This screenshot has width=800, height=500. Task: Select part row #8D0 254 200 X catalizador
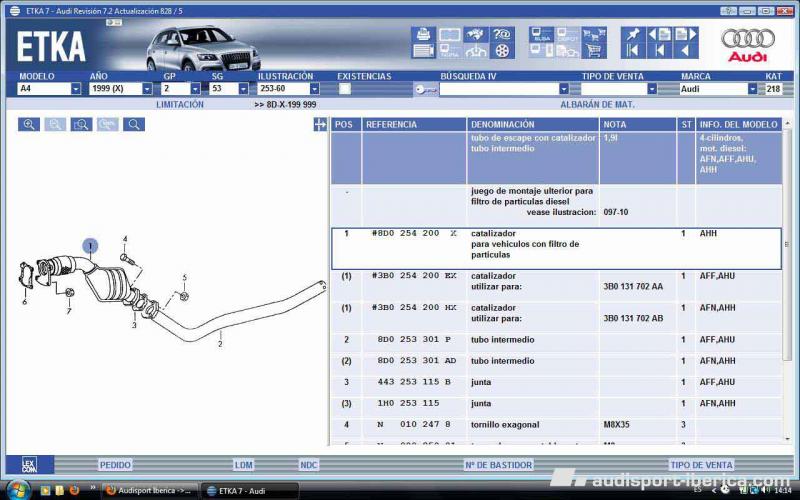coord(556,248)
